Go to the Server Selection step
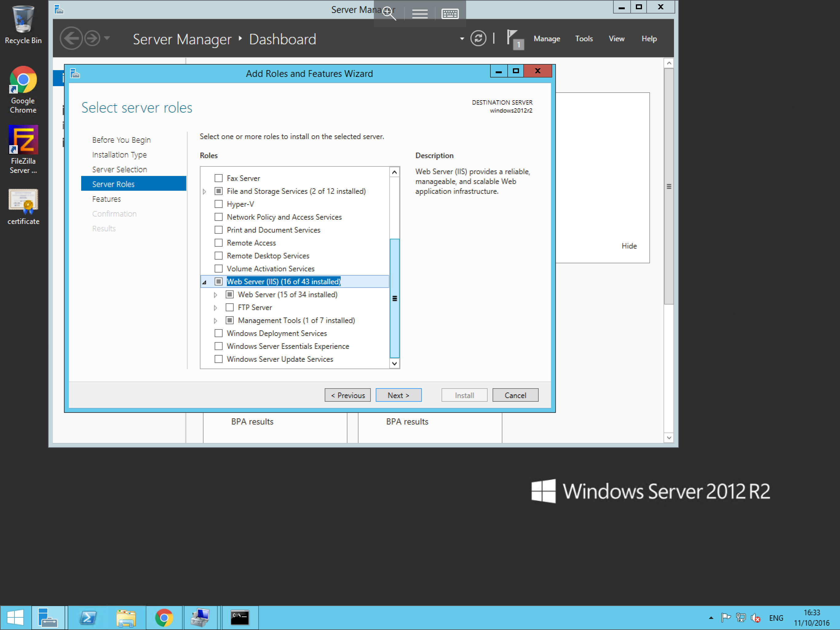Viewport: 840px width, 630px height. pos(119,169)
